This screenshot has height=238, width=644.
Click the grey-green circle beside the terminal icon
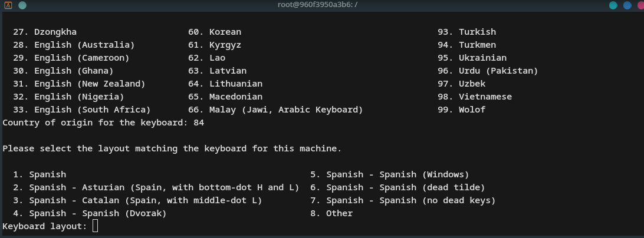(22, 5)
